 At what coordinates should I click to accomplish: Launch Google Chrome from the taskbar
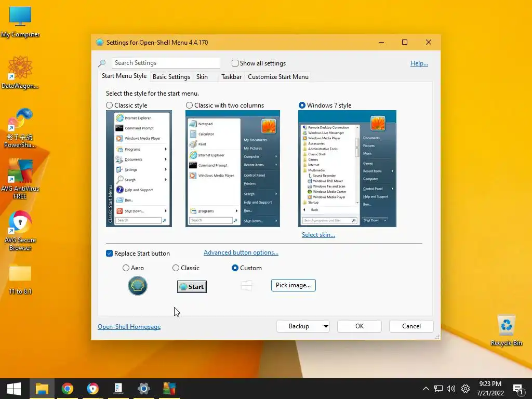(x=67, y=389)
